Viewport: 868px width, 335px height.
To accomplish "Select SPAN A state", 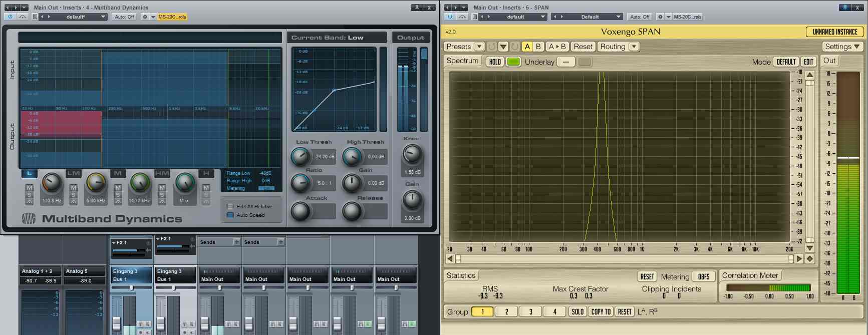I will pyautogui.click(x=527, y=47).
